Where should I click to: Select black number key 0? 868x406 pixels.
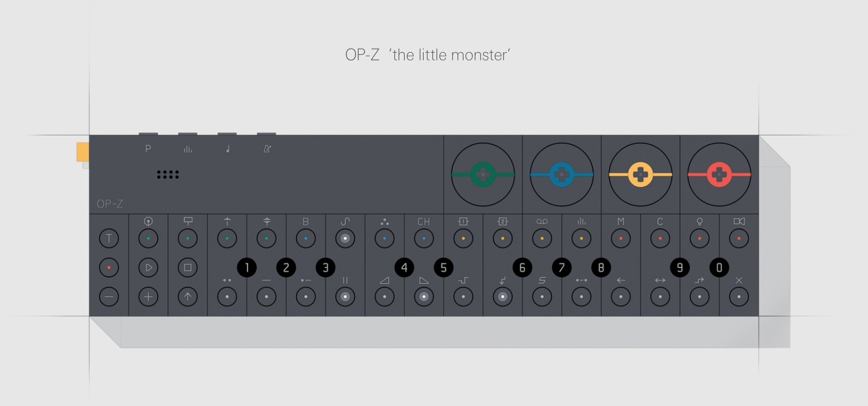pos(719,268)
